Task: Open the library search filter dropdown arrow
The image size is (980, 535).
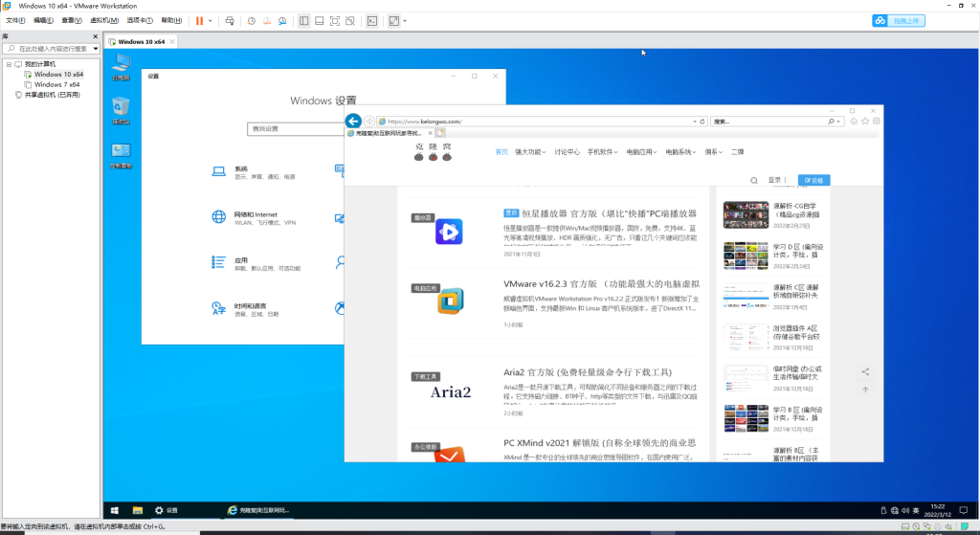Action: (96, 49)
